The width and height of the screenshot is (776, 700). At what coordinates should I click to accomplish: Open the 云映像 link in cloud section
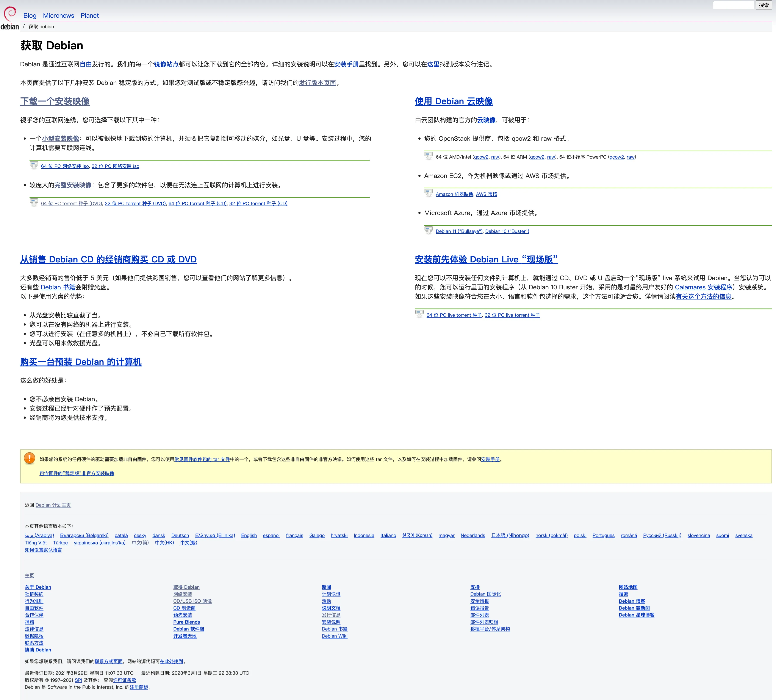486,120
